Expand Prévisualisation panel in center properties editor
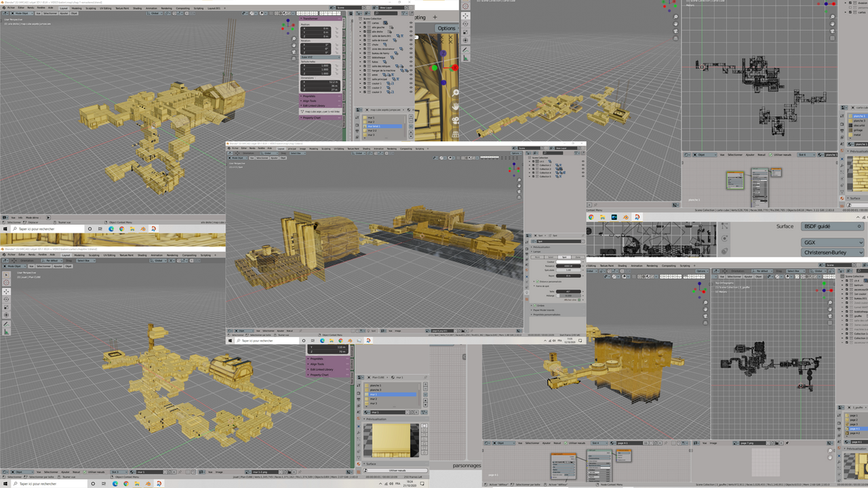Screen dimensions: 868x488 (558, 247)
